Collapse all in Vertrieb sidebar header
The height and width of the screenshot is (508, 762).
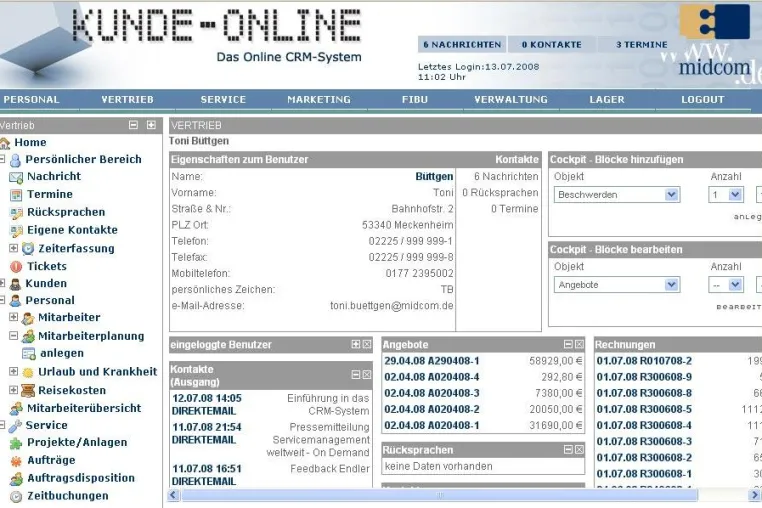tap(134, 125)
